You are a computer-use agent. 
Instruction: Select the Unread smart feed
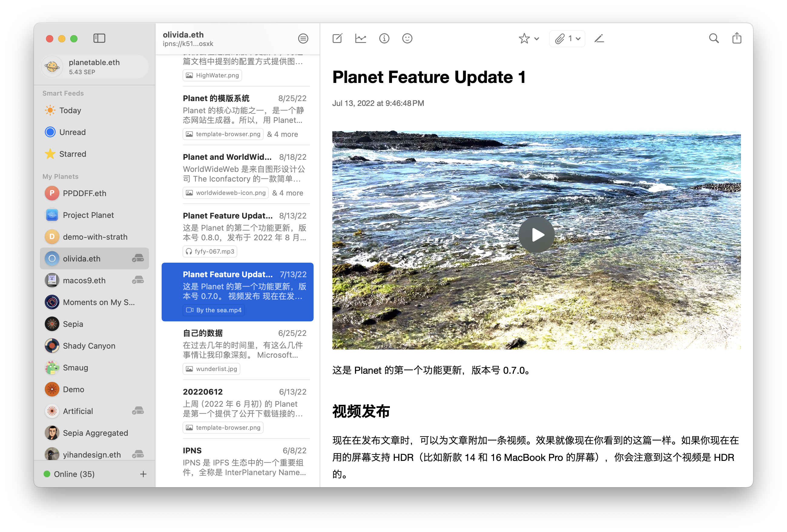point(72,132)
